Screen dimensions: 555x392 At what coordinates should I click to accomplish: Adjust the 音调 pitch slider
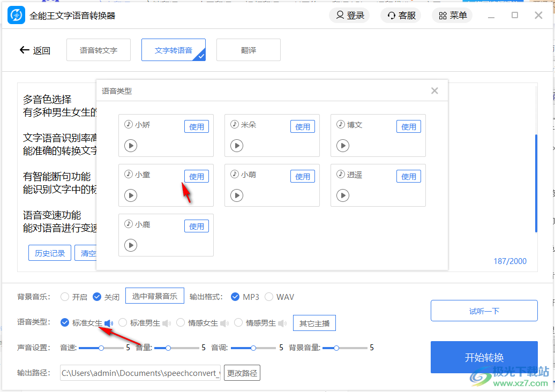tap(253, 348)
